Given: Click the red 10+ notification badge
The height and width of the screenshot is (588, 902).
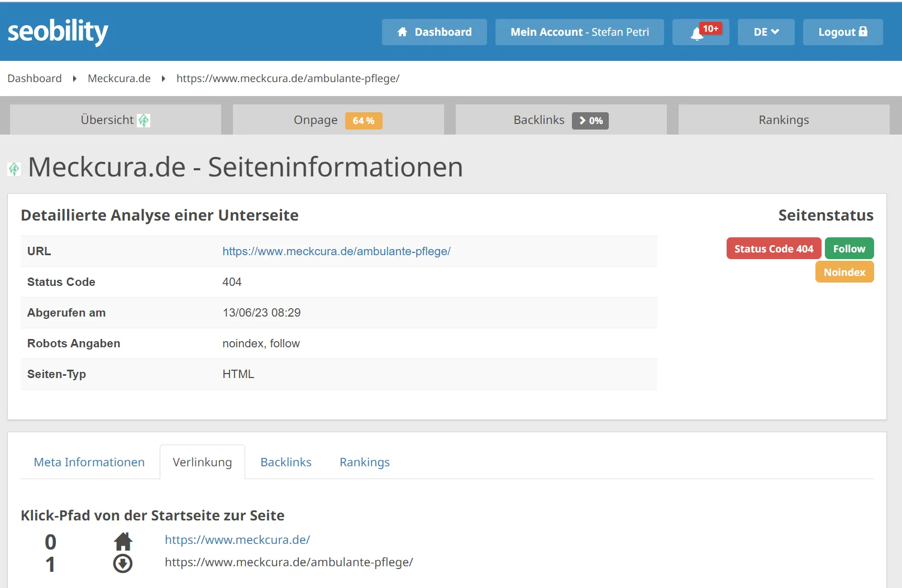Looking at the screenshot, I should tap(710, 28).
